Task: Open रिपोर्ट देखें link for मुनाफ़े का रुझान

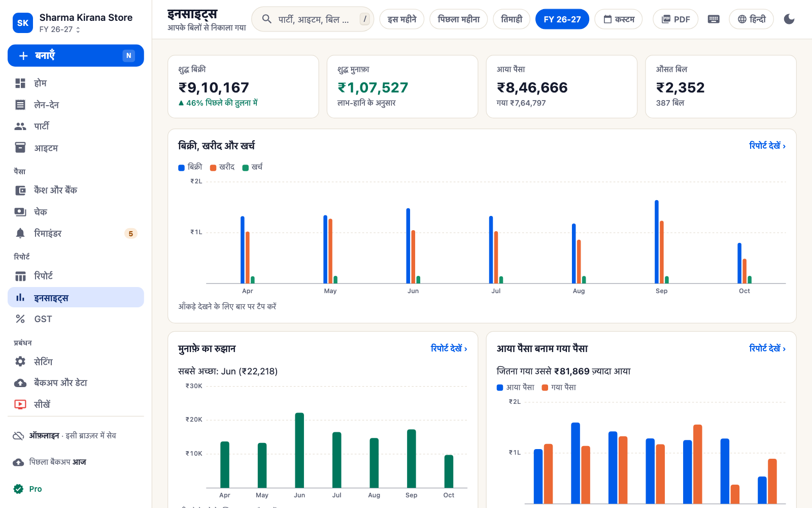Action: [449, 348]
